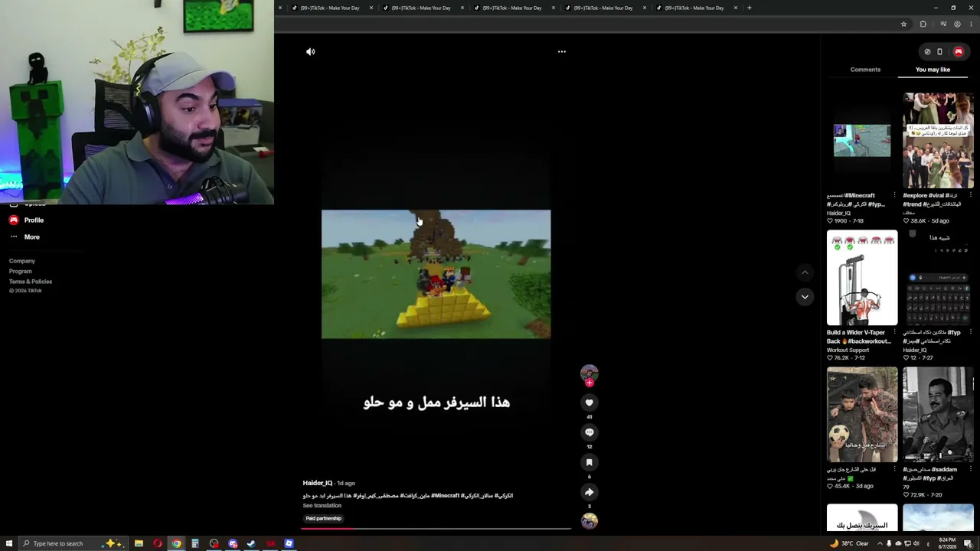The width and height of the screenshot is (980, 551).
Task: Bookmark this page with the star icon
Action: coord(903,24)
